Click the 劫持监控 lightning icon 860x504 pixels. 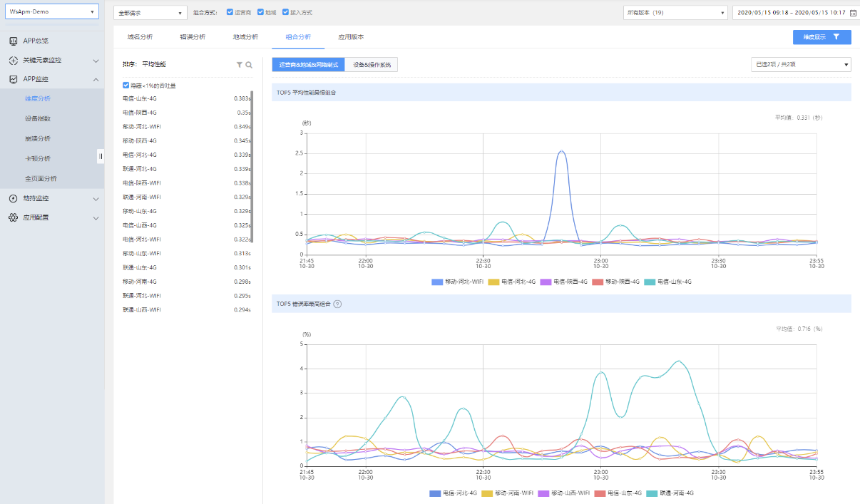click(x=13, y=198)
